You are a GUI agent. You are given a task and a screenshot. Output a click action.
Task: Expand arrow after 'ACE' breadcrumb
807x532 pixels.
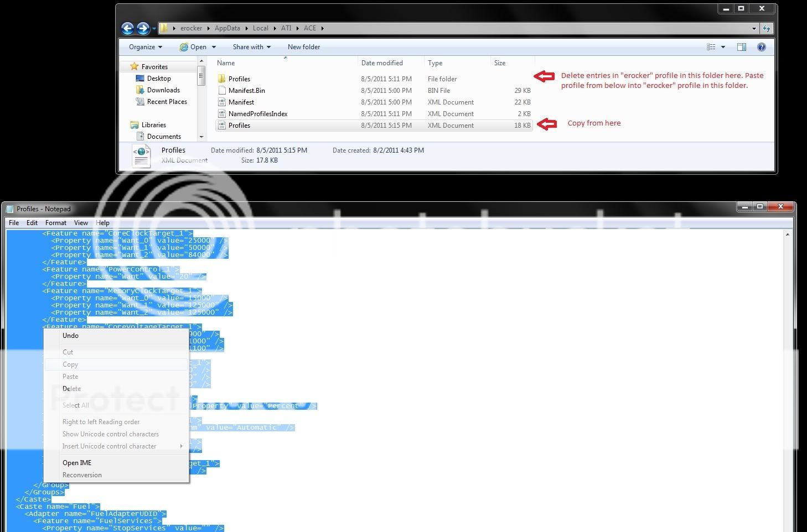point(322,28)
